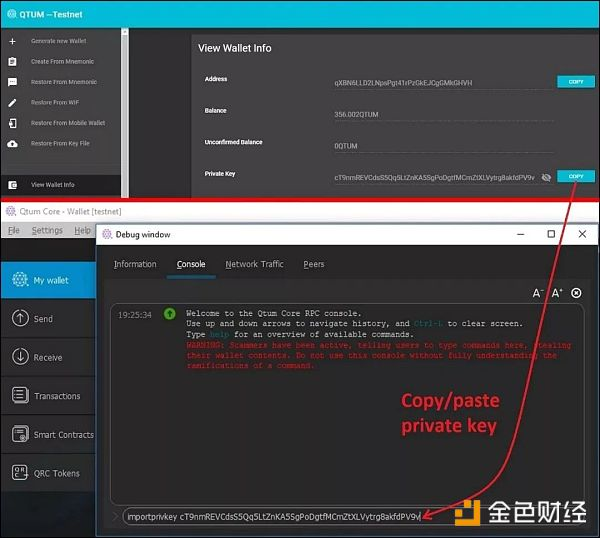Click the 356.002QTUM balance value
This screenshot has width=600, height=538.
tap(356, 114)
